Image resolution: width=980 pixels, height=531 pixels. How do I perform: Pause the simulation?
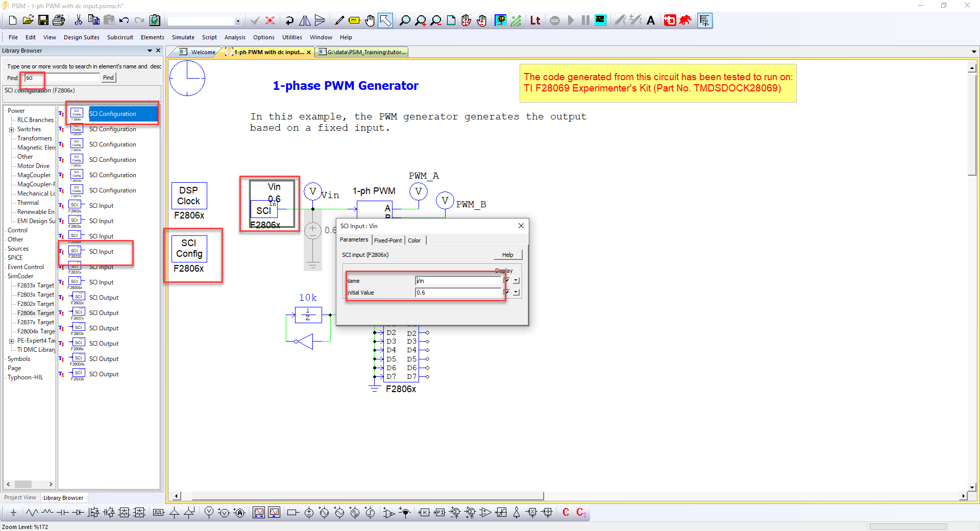tap(585, 20)
